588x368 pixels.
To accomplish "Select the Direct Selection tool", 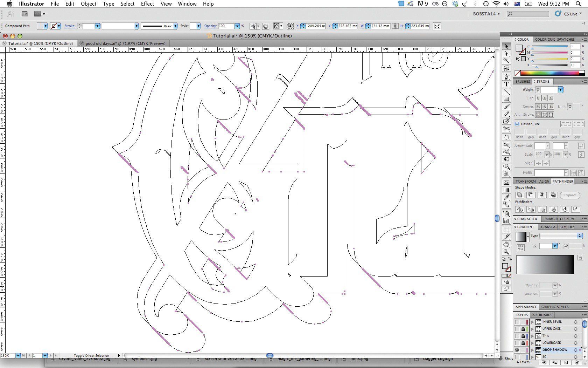I will coord(506,54).
